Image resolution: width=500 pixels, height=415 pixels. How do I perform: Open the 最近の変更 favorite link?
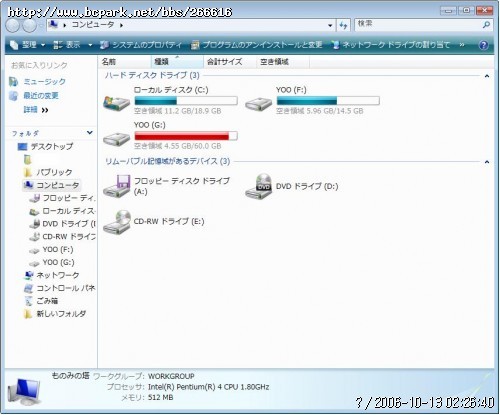(x=41, y=96)
